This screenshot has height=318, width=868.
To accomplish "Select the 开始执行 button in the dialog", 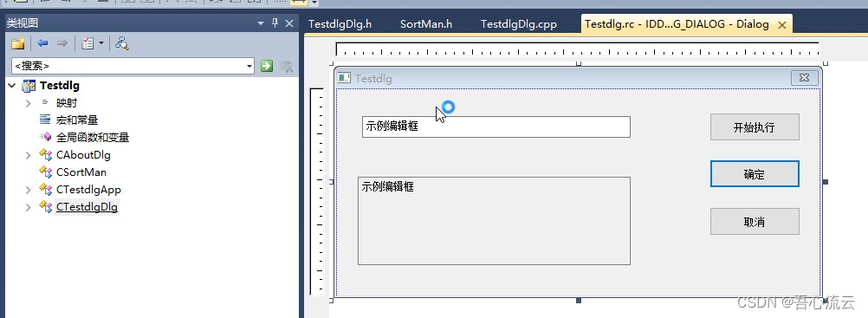I will (755, 127).
